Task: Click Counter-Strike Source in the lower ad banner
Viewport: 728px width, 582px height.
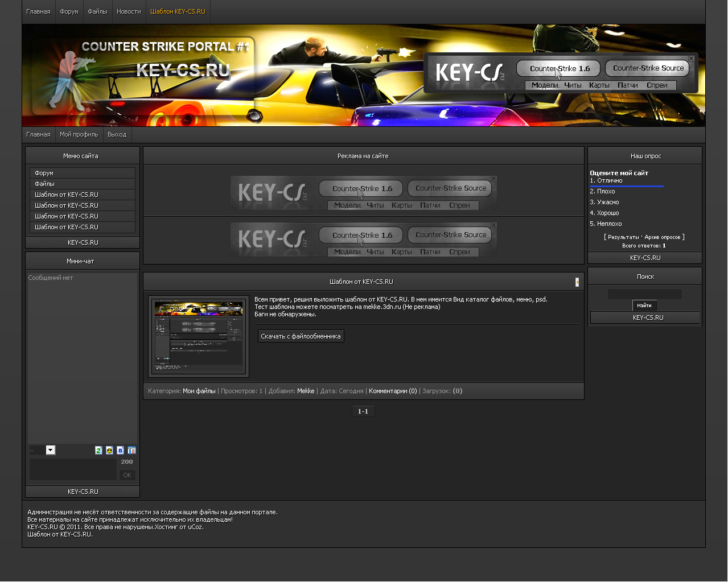Action: 450,235
